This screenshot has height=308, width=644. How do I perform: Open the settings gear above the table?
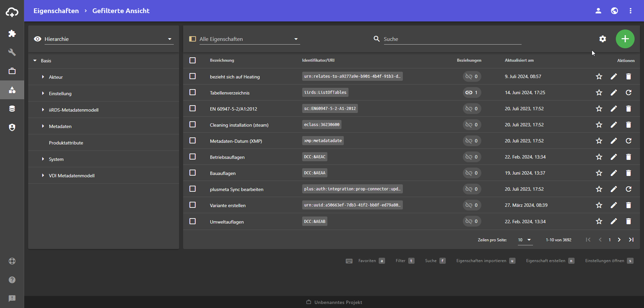coord(603,39)
